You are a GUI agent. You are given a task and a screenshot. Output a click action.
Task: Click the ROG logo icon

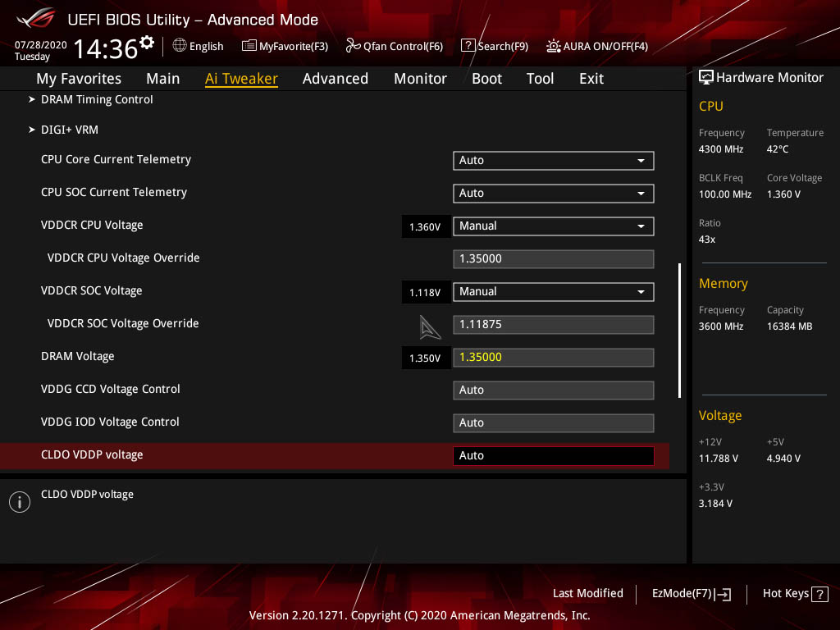[x=36, y=19]
